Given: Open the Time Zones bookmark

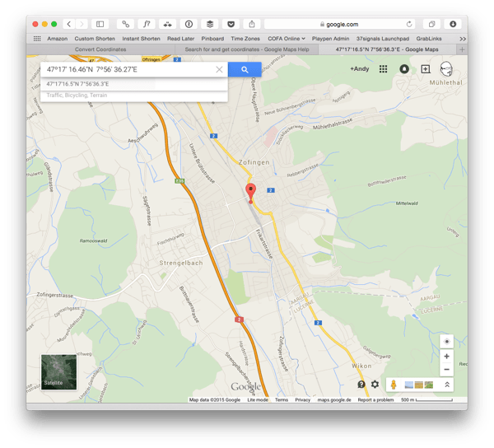Looking at the screenshot, I should 245,39.
